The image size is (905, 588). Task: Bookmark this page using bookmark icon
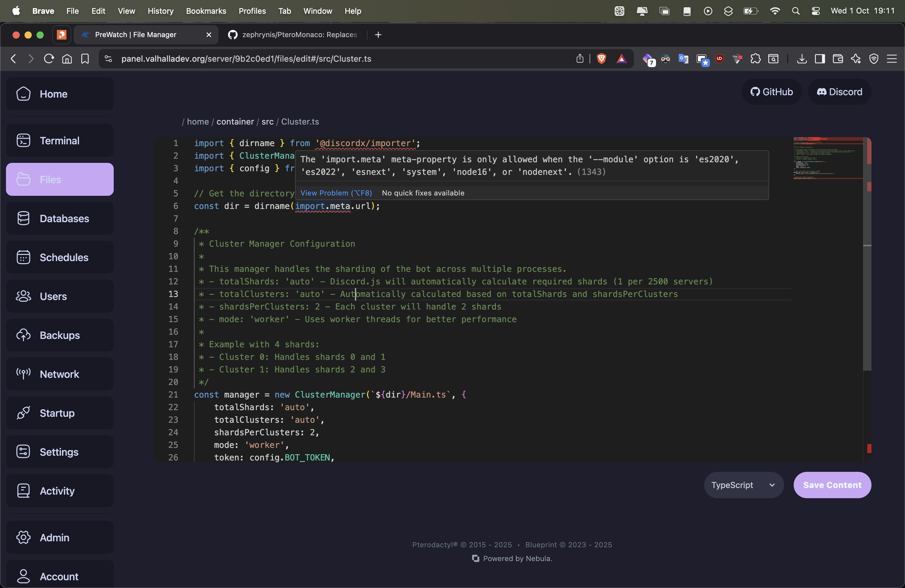tap(85, 59)
